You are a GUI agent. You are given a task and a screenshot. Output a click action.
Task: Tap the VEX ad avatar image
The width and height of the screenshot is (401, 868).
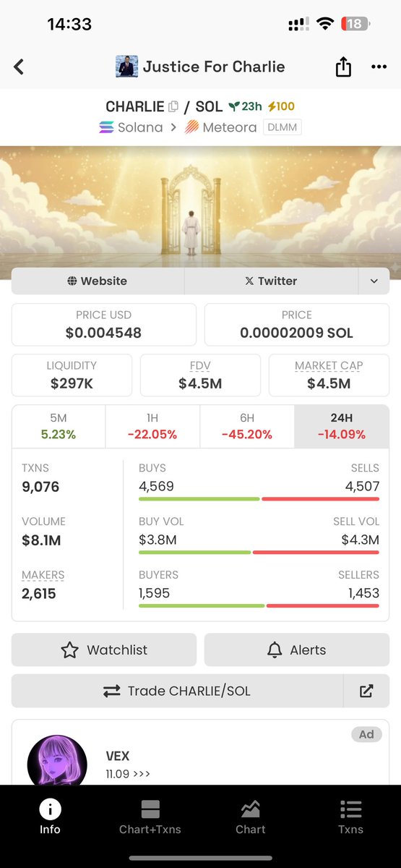point(57,760)
